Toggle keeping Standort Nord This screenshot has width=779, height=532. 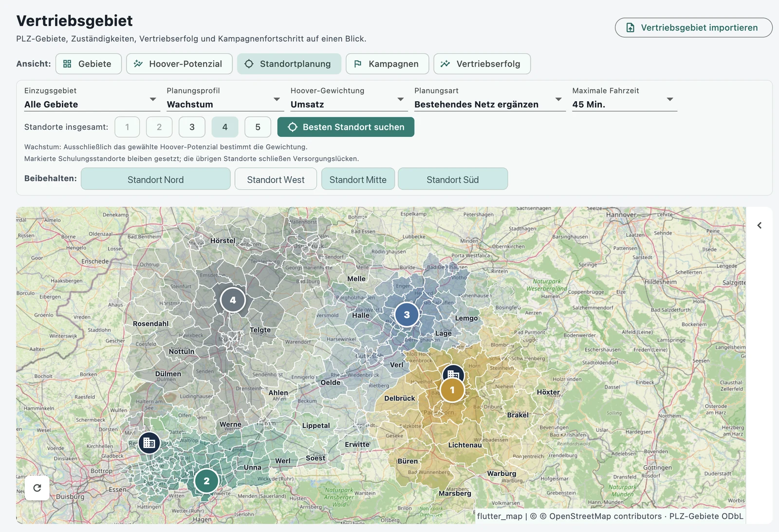[x=156, y=179]
